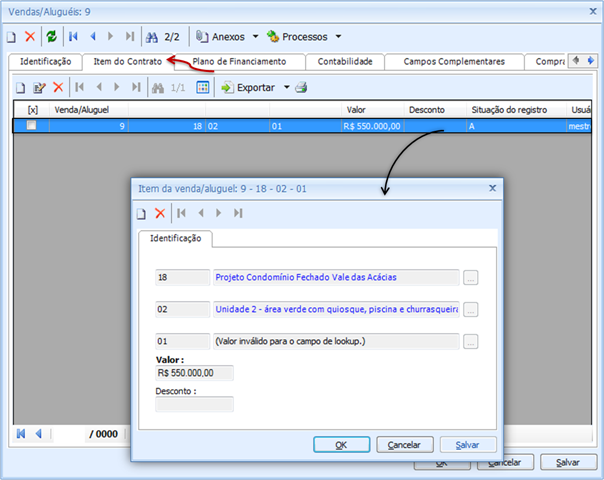Go to first record in main toolbar
The image size is (604, 480).
tap(73, 37)
